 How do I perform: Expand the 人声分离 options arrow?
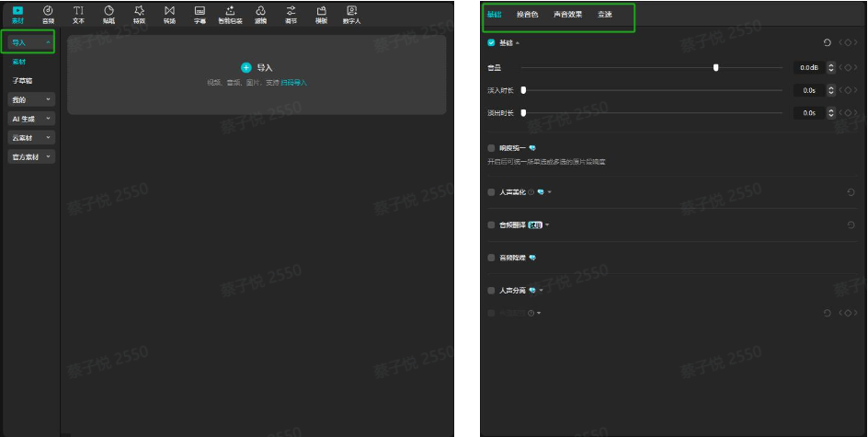(541, 290)
